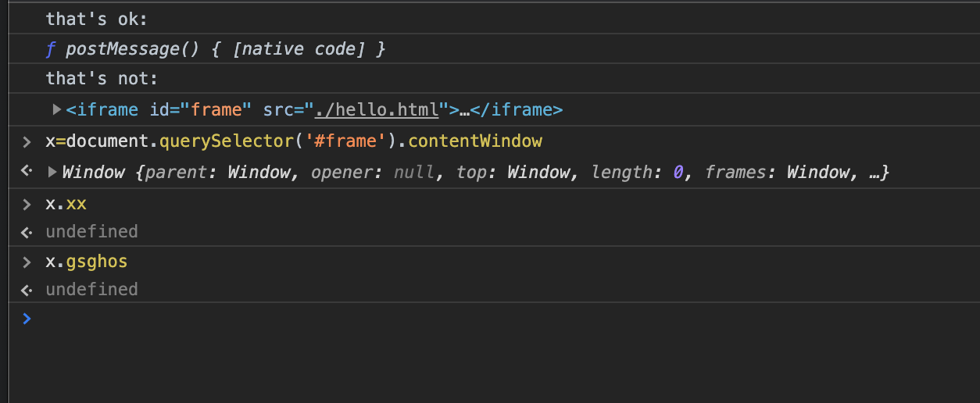Click the input chevron beside x=document.querySelector

coord(27,141)
